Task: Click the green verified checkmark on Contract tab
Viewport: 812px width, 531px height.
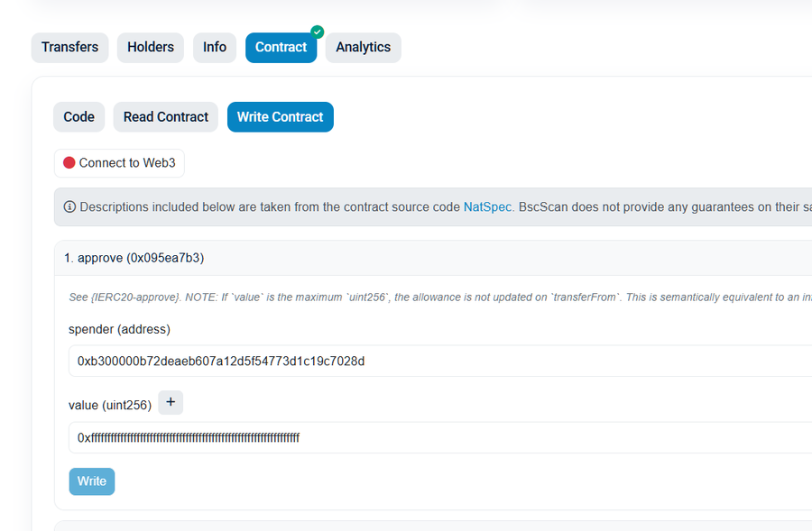Action: click(317, 32)
